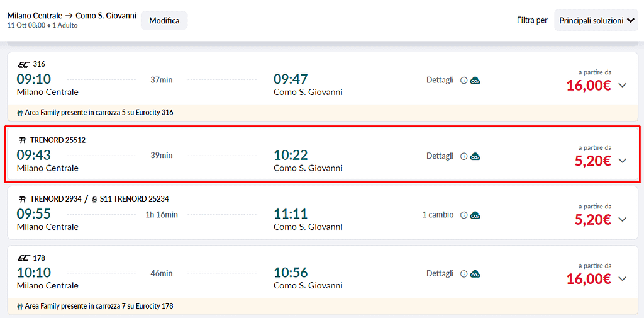
Task: Click the CO2 cloud icon for Eurocity 316
Action: click(475, 81)
